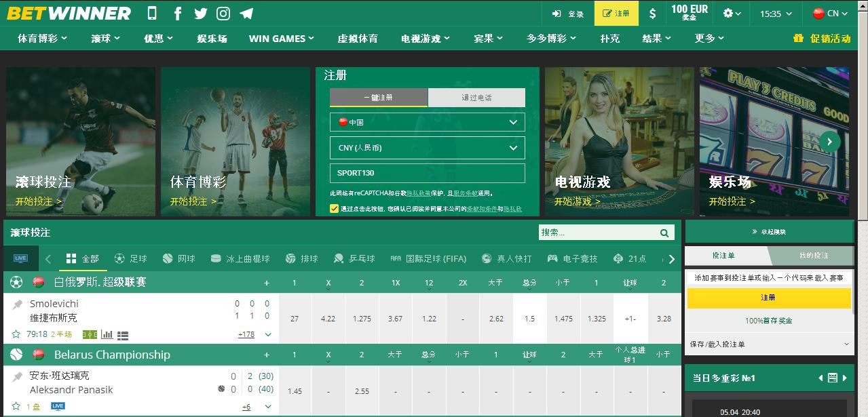Click soccer ball icon beside 白俄罗斯.超级联赛
The width and height of the screenshot is (868, 417).
17,282
